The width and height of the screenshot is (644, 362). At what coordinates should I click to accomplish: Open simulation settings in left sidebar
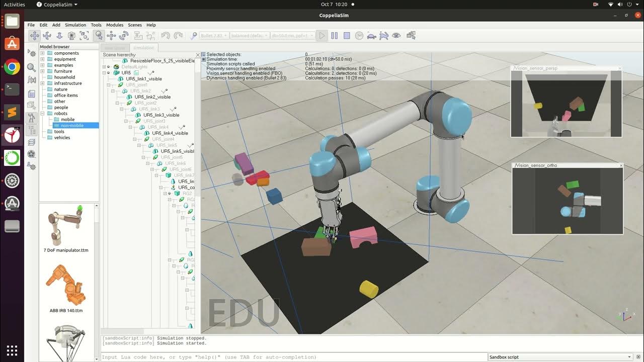(31, 53)
